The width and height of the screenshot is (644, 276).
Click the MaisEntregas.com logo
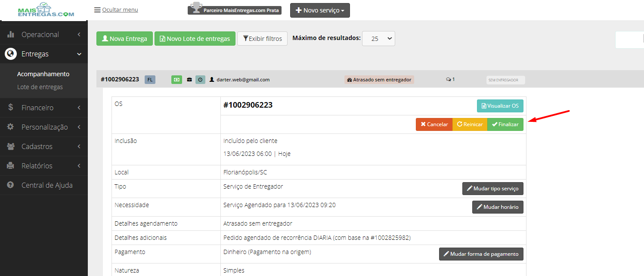pos(46,10)
